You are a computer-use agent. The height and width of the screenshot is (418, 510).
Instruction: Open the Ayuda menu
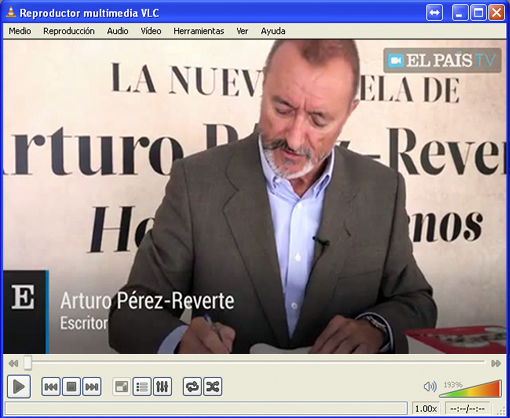click(273, 31)
